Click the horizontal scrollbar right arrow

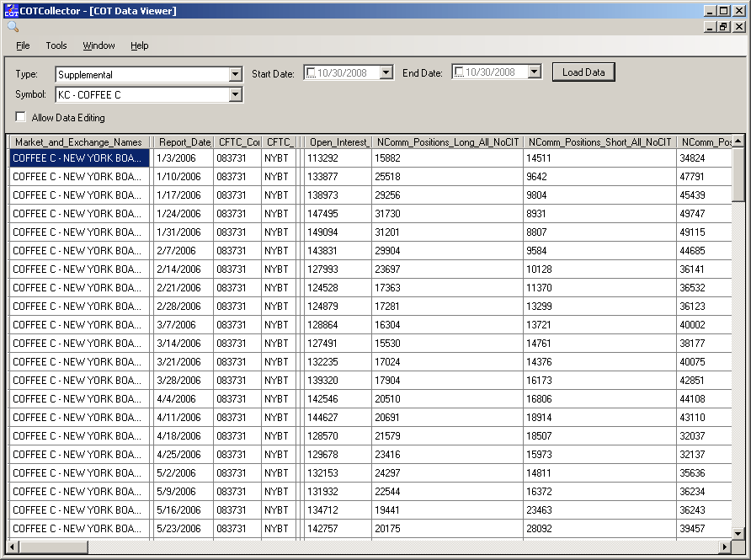pyautogui.click(x=725, y=547)
